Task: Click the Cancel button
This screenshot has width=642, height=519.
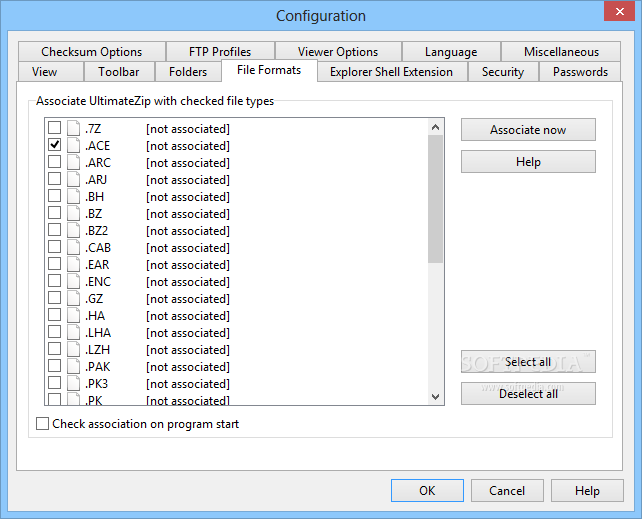Action: 507,490
